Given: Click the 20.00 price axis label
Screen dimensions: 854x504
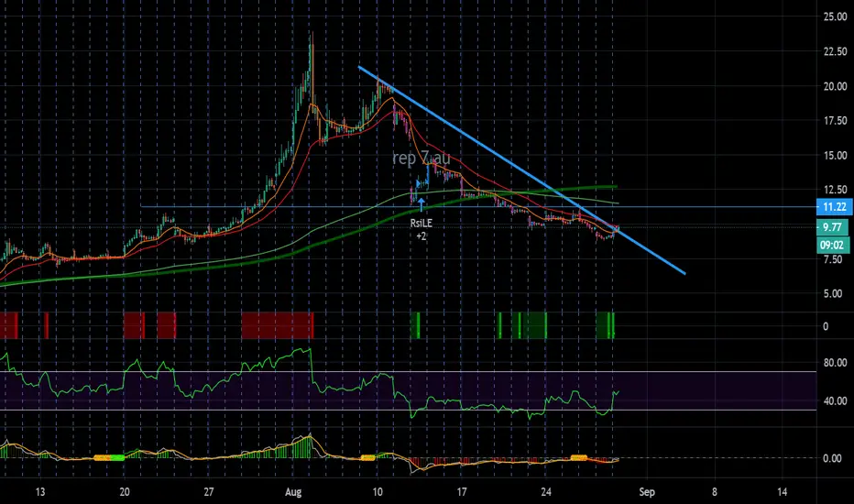Looking at the screenshot, I should coord(835,86).
